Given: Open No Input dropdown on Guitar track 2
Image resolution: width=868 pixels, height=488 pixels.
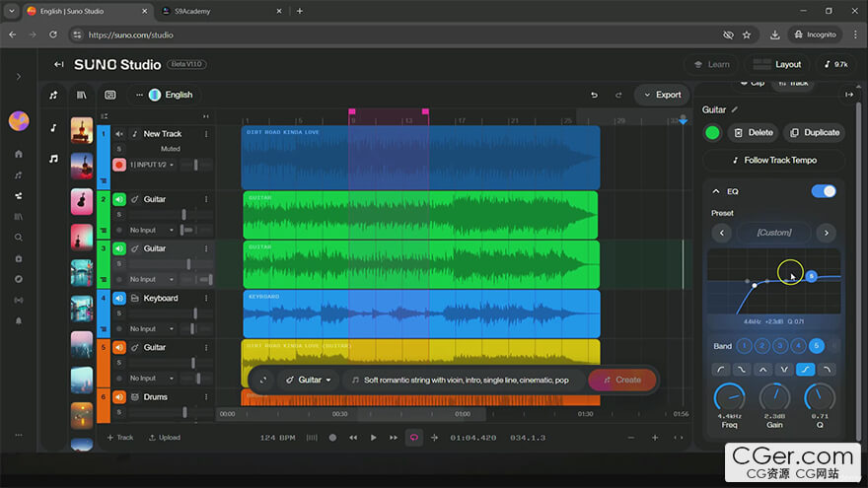Looking at the screenshot, I should (x=152, y=230).
